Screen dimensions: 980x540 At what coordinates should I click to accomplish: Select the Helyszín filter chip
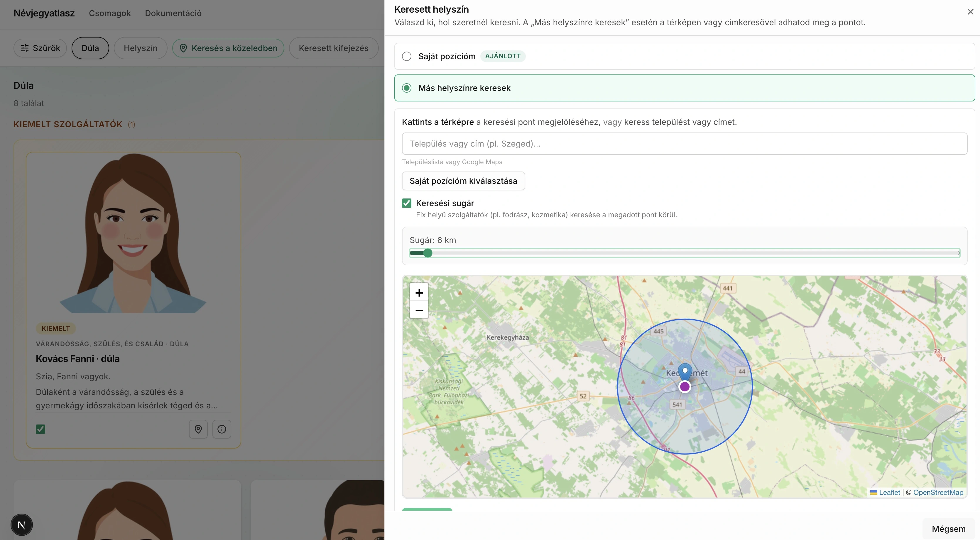(x=140, y=48)
